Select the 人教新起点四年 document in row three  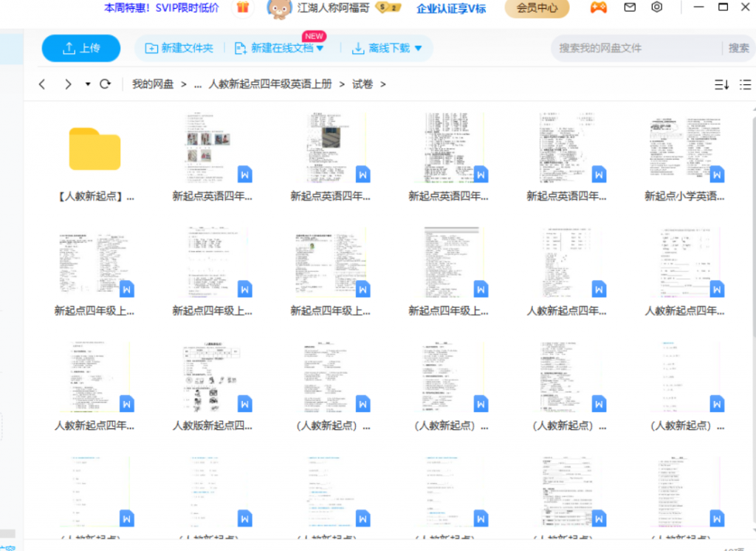(94, 387)
